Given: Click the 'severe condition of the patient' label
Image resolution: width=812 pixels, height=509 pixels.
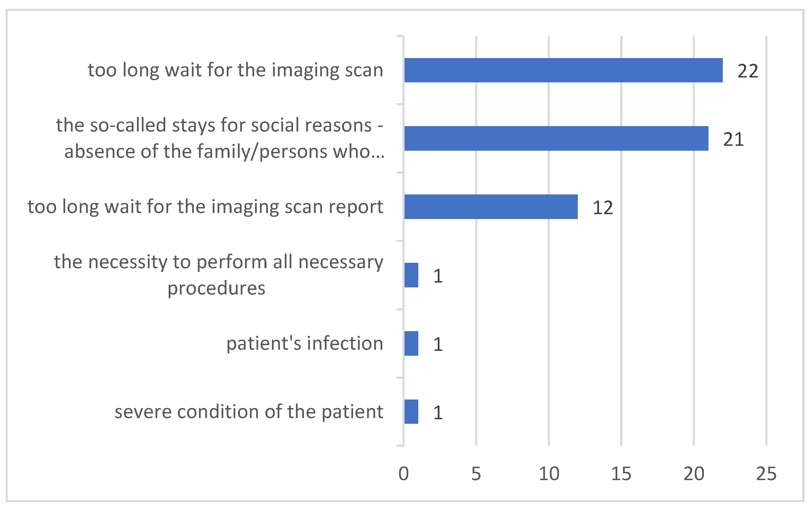Looking at the screenshot, I should [x=249, y=411].
